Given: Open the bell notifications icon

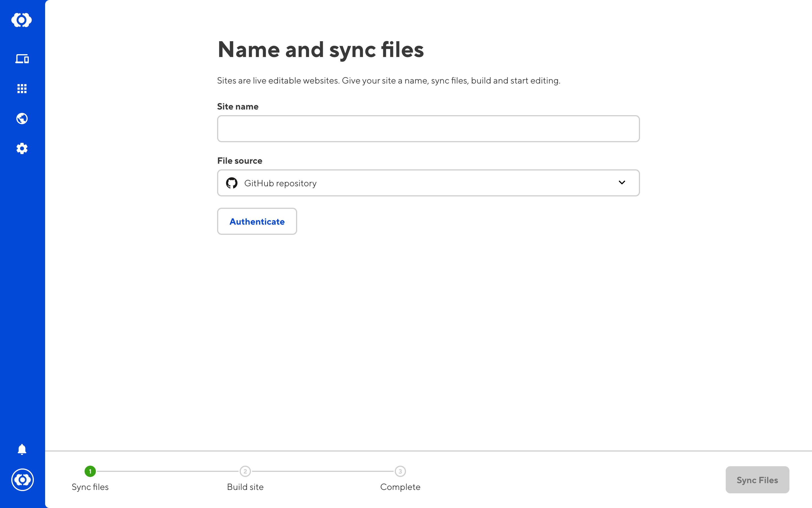Looking at the screenshot, I should click(22, 450).
